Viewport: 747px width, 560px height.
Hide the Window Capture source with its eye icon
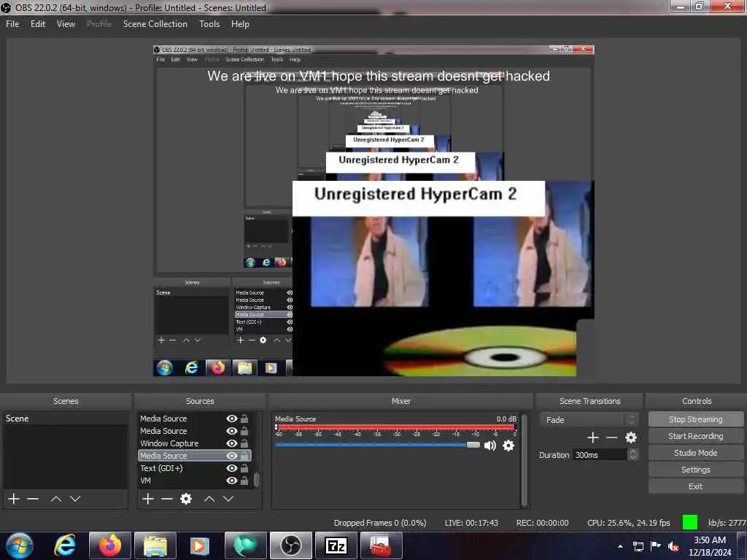coord(231,443)
